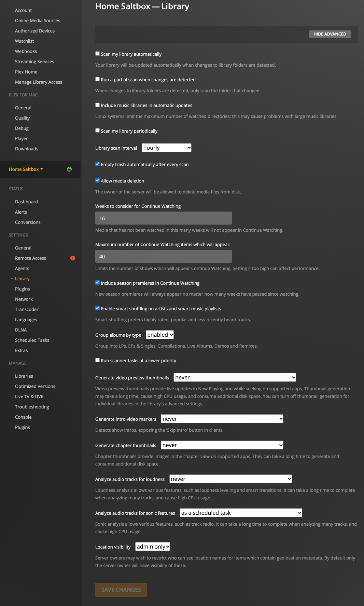The image size is (364, 606).
Task: Open the Transcoder settings page
Action: [x=27, y=309]
